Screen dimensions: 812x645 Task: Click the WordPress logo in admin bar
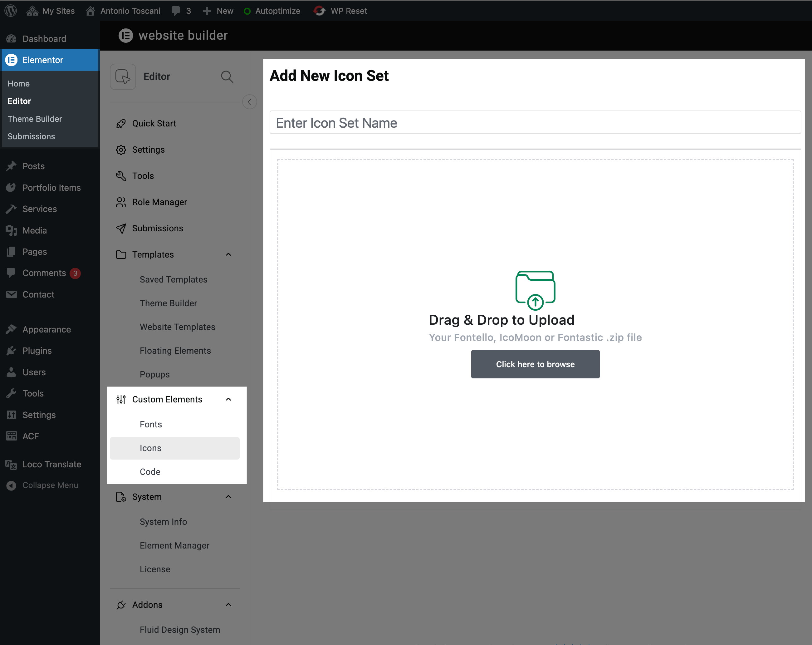click(11, 11)
